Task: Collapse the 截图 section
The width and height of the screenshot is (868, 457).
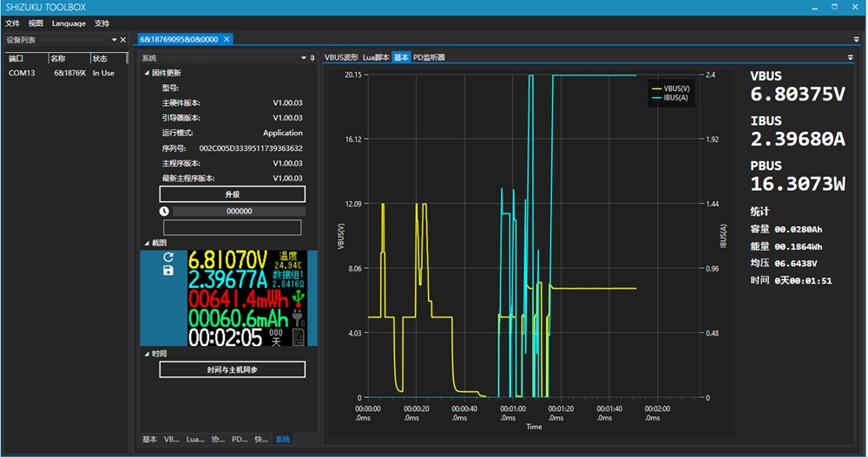Action: [147, 244]
